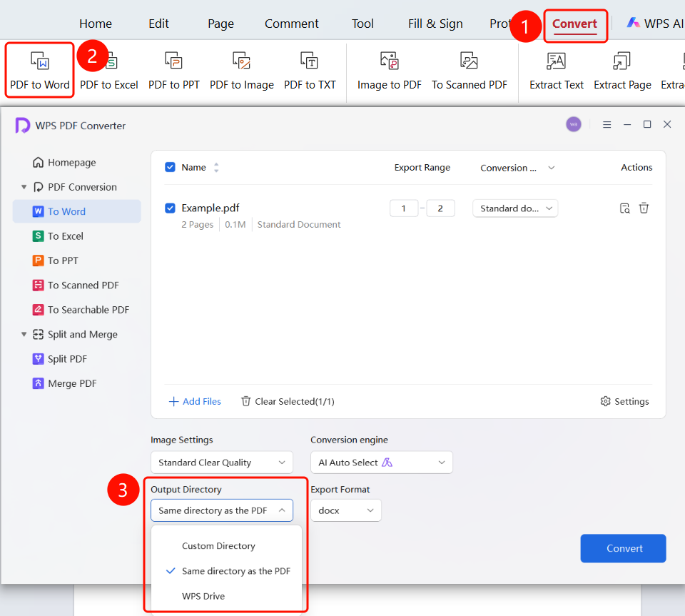Pick Custom Directory from the list
Image resolution: width=685 pixels, height=616 pixels.
(x=218, y=546)
